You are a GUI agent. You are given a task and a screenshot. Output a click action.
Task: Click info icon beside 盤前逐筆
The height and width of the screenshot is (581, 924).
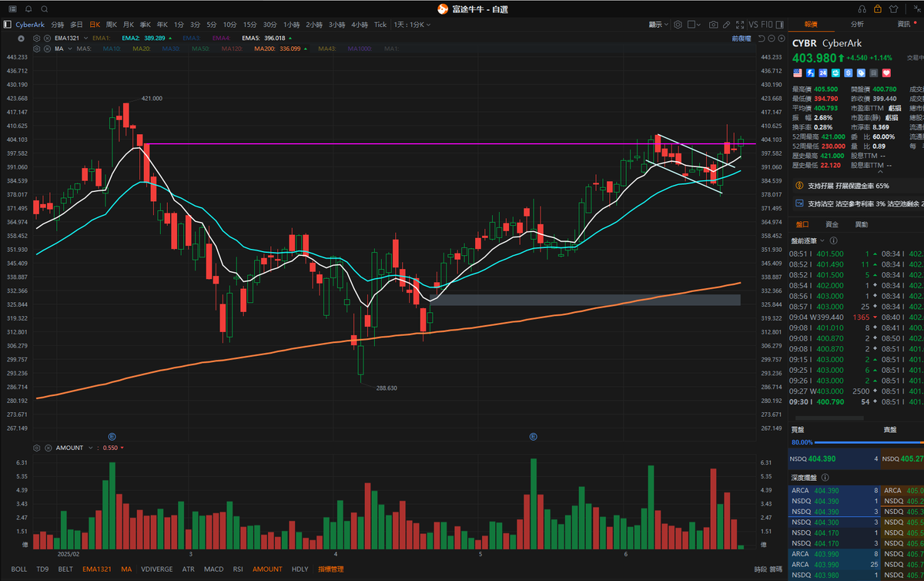tap(834, 240)
